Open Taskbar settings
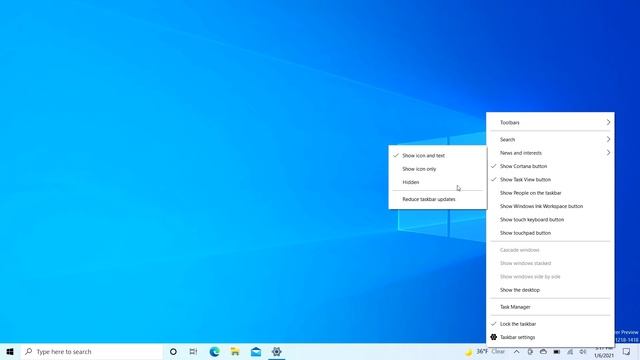Screen dimensions: 640x360 pos(550,337)
